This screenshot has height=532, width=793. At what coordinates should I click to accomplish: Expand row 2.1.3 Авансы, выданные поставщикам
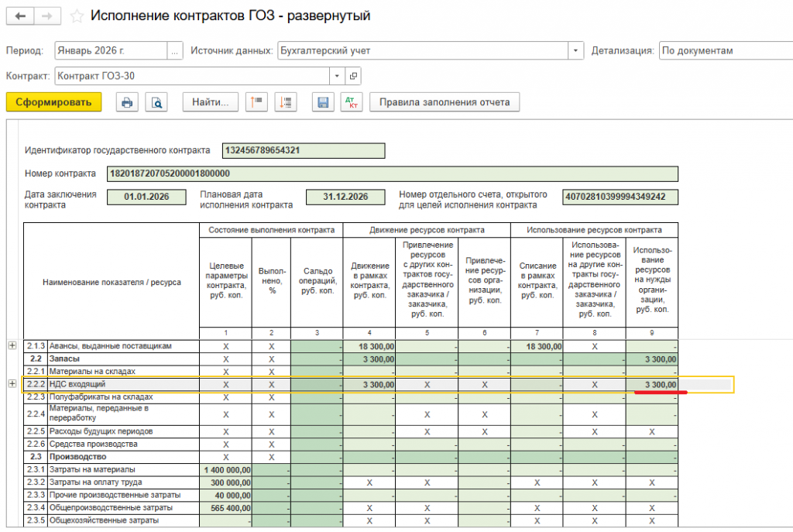pos(12,346)
